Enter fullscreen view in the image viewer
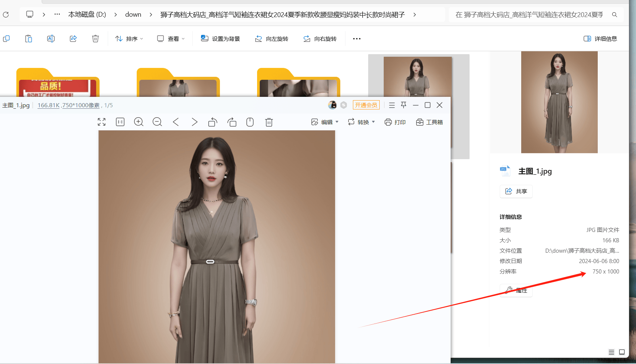636x364 pixels. tap(101, 122)
